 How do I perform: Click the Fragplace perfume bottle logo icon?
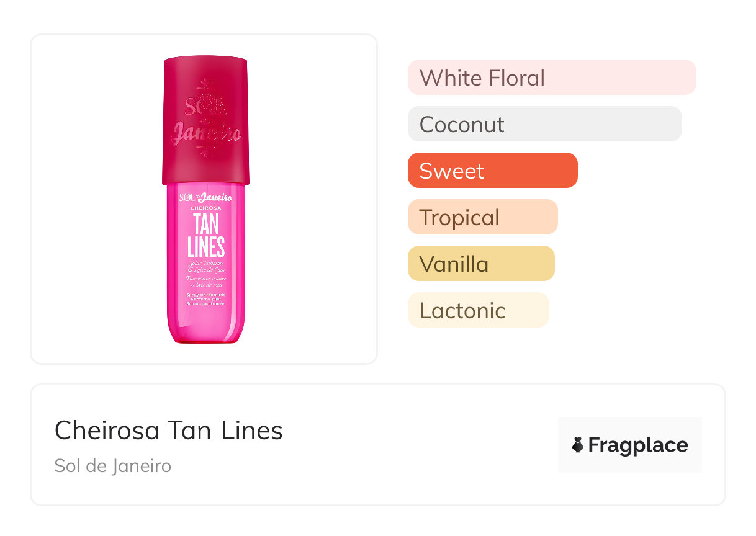click(578, 445)
